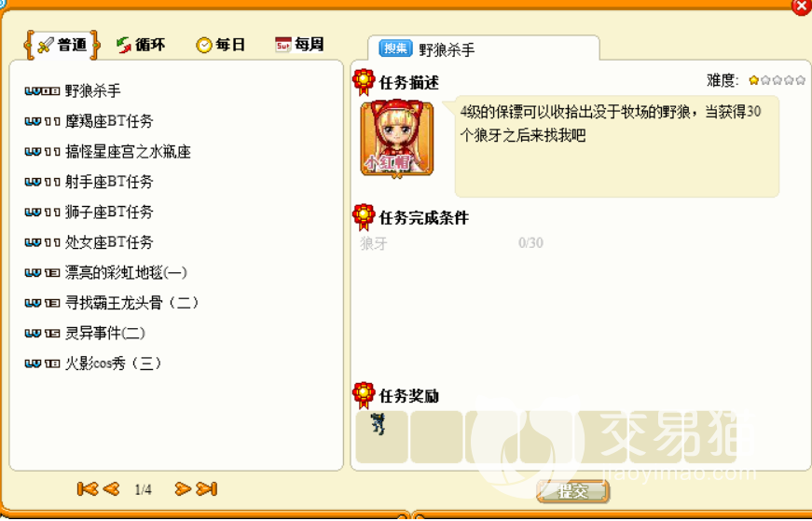Viewport: 812px width, 521px height.
Task: Open the 每周 weekly quest tab
Action: pyautogui.click(x=299, y=45)
